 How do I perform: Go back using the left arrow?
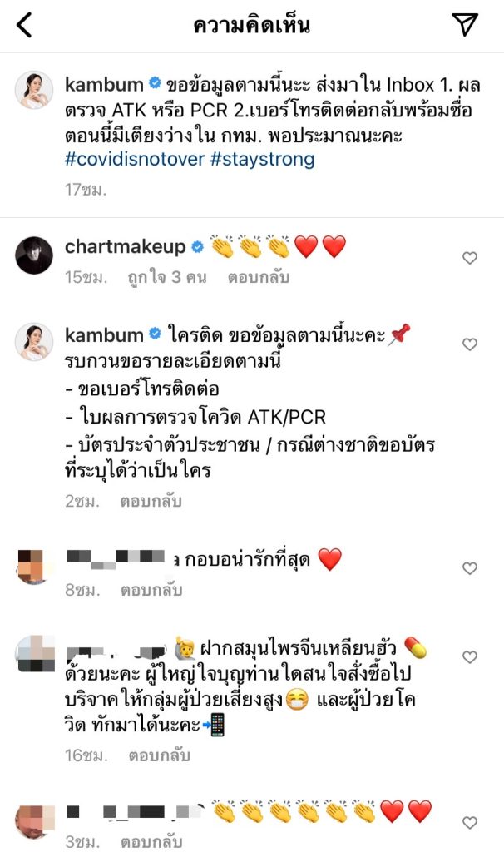(24, 25)
